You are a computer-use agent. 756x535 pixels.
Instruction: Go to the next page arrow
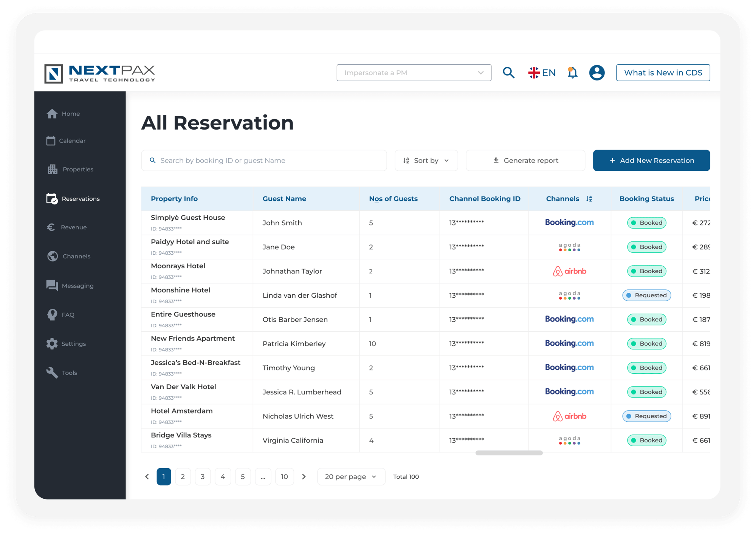(x=304, y=477)
